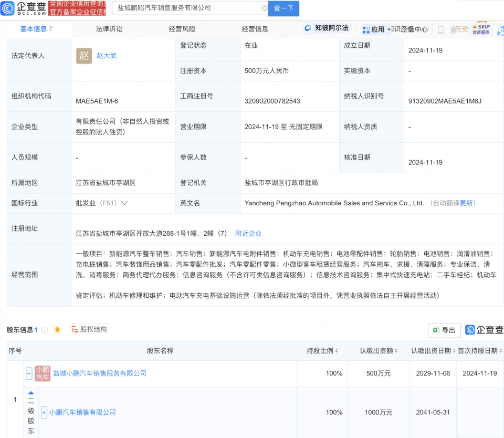
Task: Select the taxpayer ID 91320902MAE5AE1M6J
Action: (x=445, y=101)
